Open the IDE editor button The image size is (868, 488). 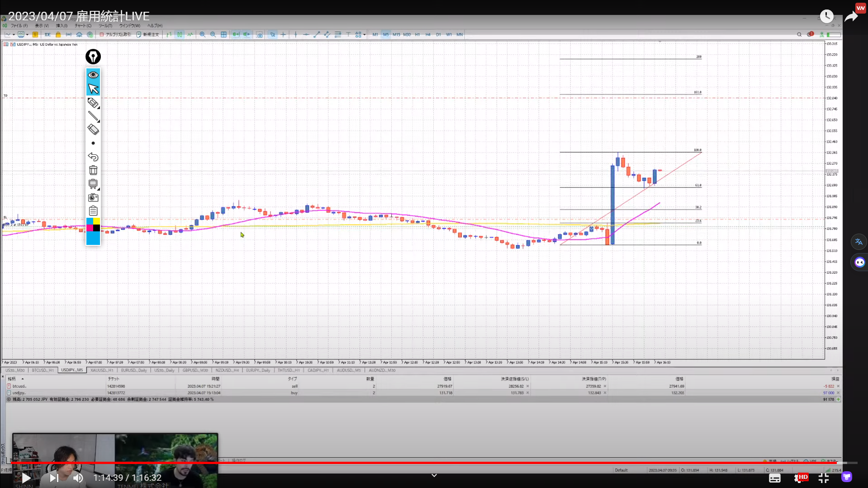coord(47,34)
